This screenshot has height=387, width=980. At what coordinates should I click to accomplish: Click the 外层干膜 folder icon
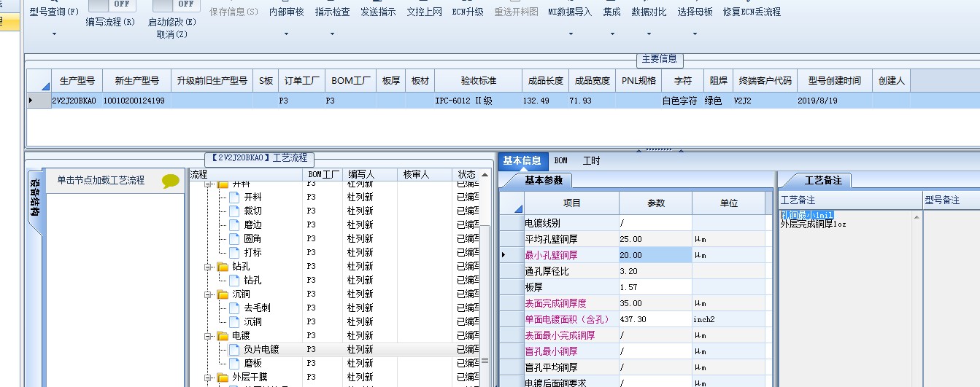[223, 378]
